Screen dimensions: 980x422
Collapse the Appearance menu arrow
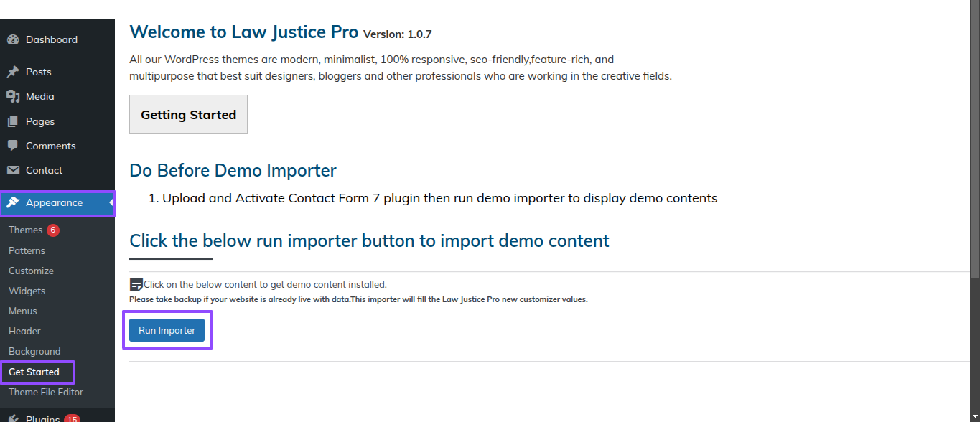click(x=111, y=203)
